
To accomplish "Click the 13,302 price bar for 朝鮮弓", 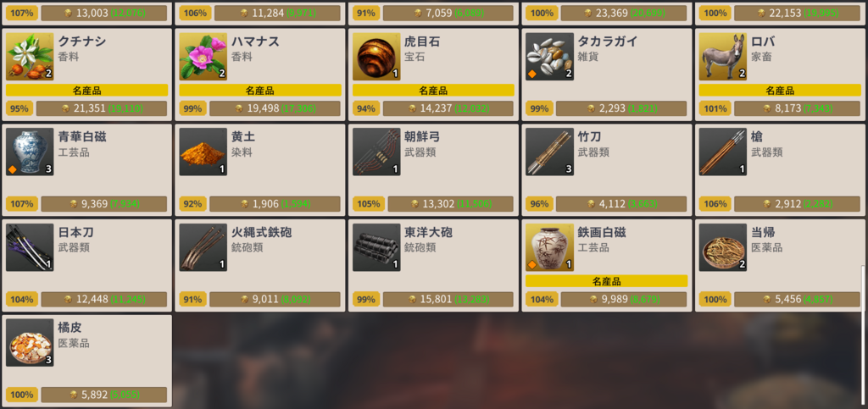I will (451, 204).
